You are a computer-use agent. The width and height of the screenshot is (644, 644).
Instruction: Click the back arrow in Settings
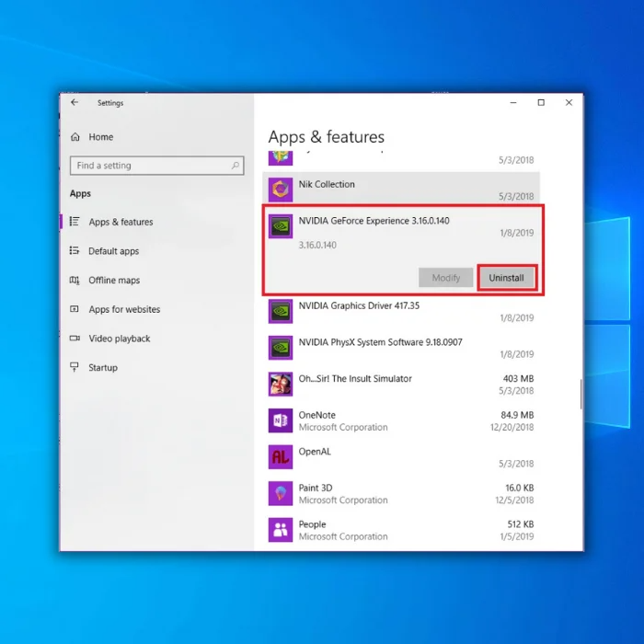pos(75,102)
